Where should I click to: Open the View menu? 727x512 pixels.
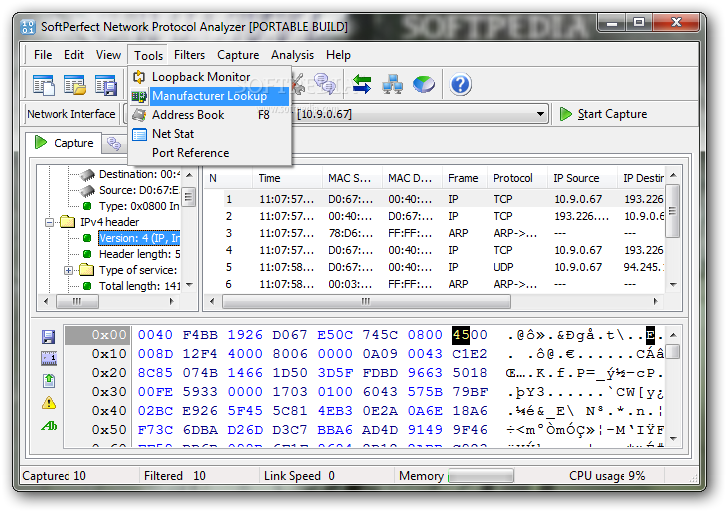[x=108, y=55]
